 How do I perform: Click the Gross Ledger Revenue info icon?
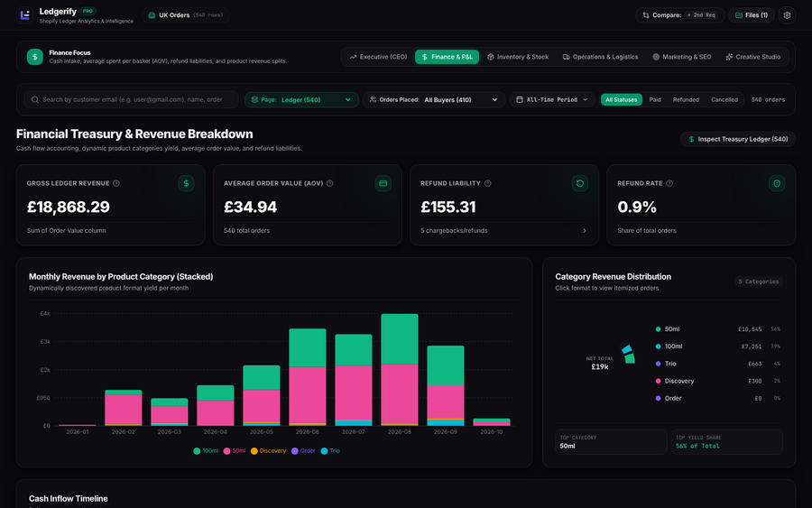pos(116,183)
